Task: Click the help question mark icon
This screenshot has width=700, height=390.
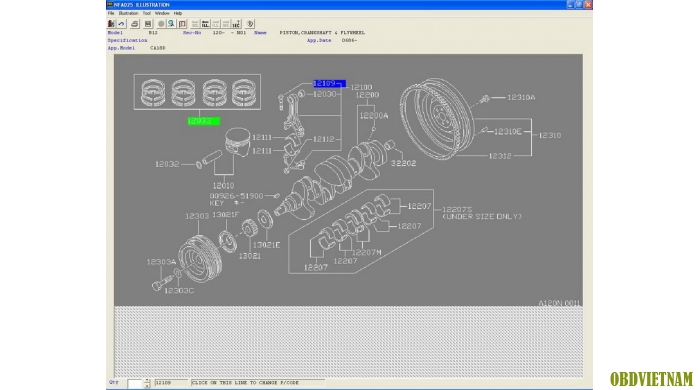Action: tap(250, 24)
